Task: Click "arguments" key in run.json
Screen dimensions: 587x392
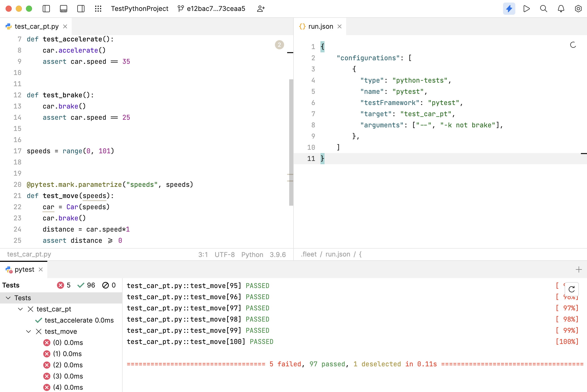Action: (382, 125)
